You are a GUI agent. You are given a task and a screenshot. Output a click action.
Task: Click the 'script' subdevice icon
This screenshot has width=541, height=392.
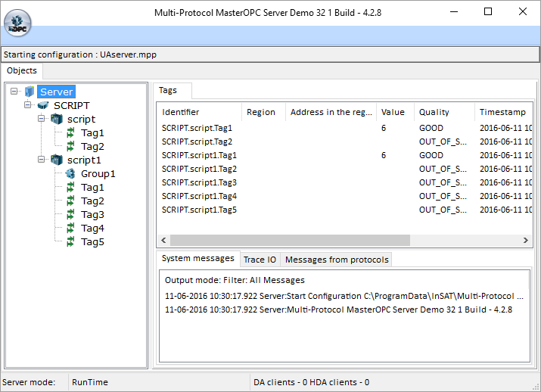click(x=57, y=119)
